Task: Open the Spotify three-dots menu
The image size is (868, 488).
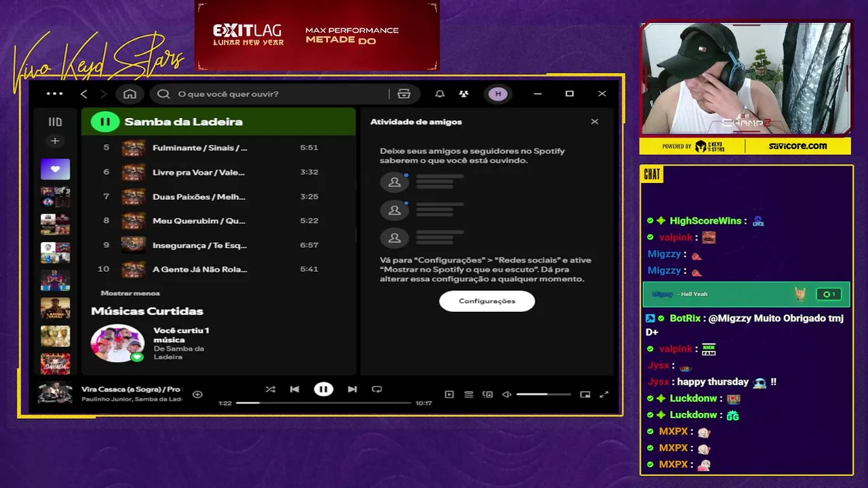Action: (54, 94)
